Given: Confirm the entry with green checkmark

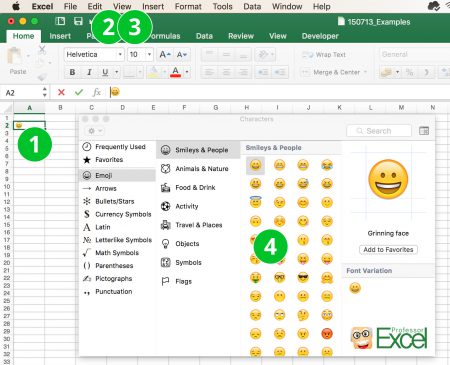Looking at the screenshot, I should coord(79,92).
